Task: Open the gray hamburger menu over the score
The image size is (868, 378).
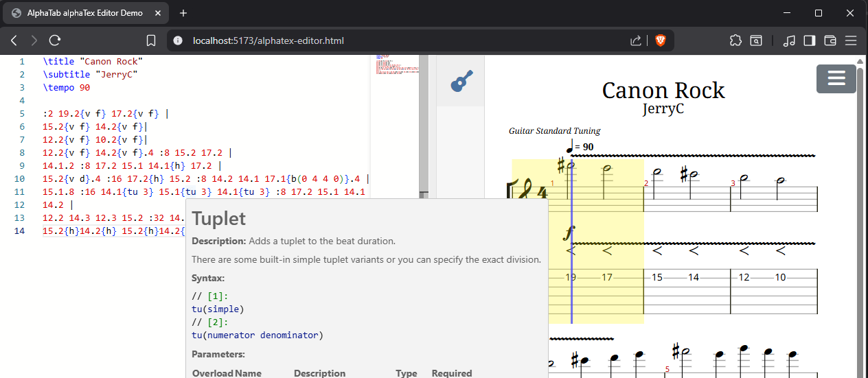Action: click(x=836, y=79)
